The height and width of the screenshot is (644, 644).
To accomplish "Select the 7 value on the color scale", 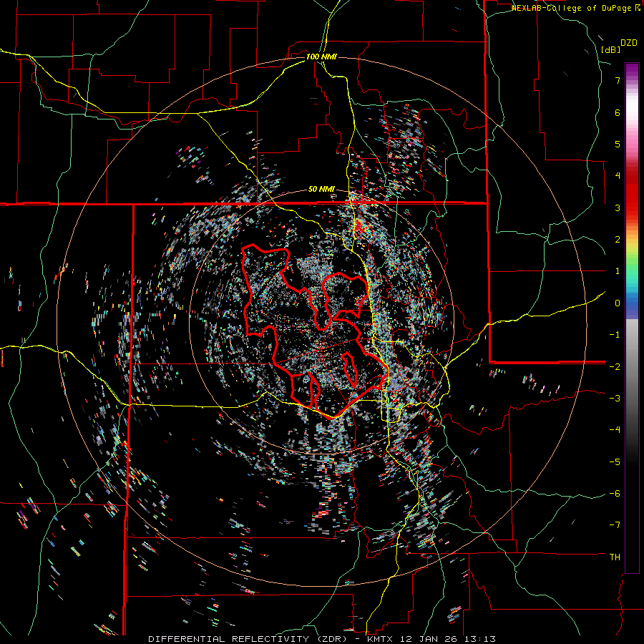I will tap(618, 80).
